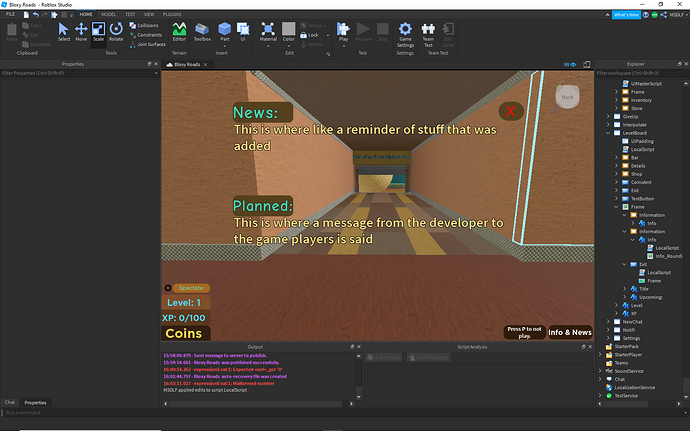Start a Team Test

[428, 35]
